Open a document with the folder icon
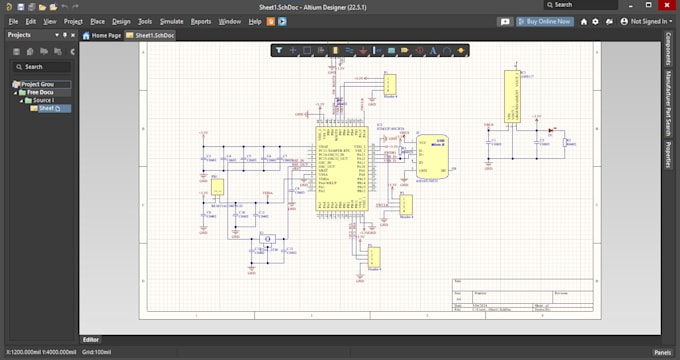The image size is (680, 360). click(42, 7)
